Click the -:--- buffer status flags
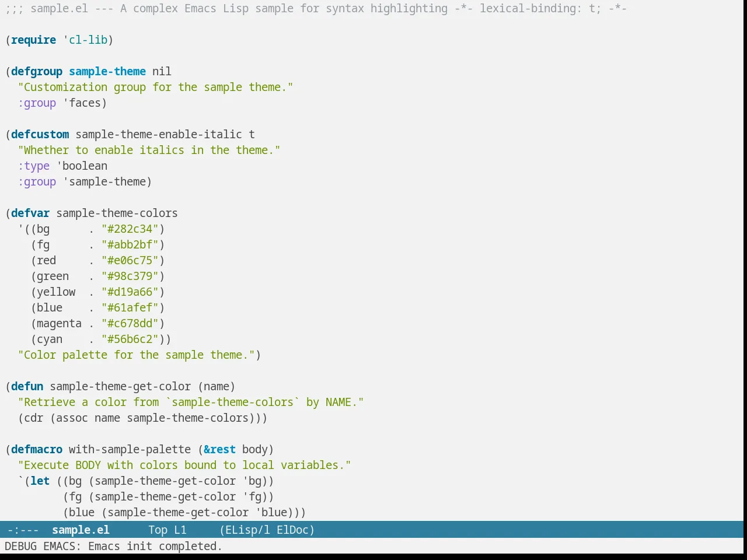This screenshot has height=560, width=747. (x=23, y=530)
